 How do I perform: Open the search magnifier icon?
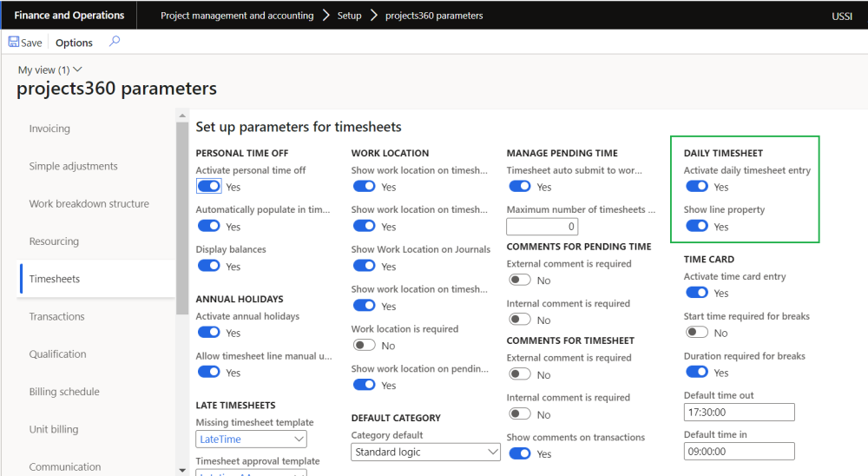pyautogui.click(x=115, y=42)
